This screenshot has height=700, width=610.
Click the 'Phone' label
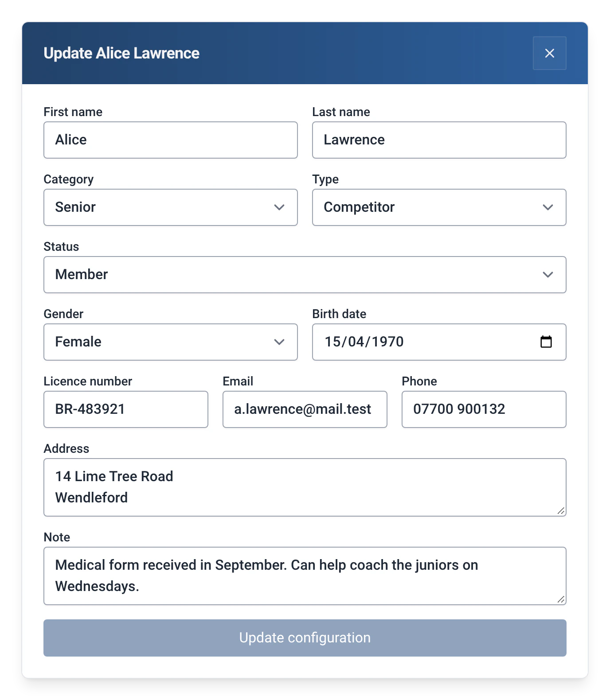coord(419,381)
